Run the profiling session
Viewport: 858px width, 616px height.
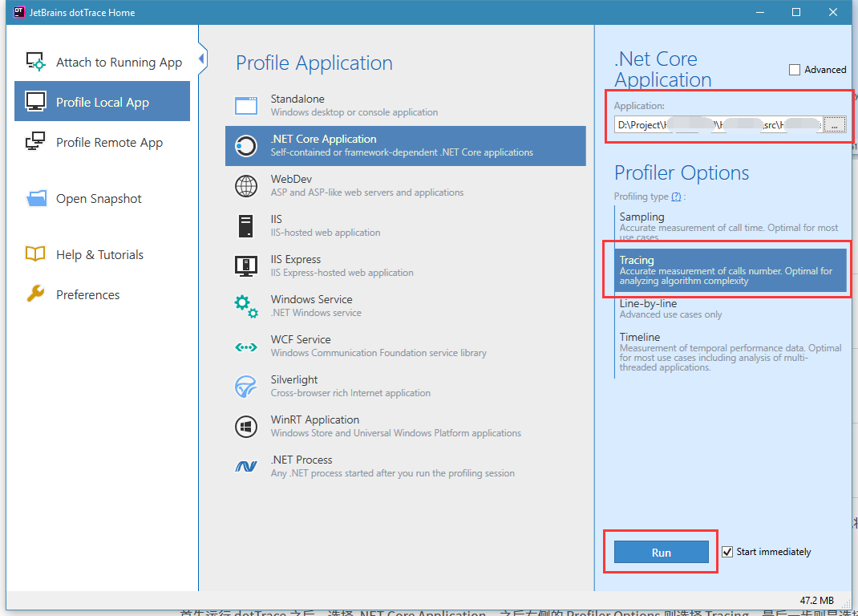[x=661, y=552]
